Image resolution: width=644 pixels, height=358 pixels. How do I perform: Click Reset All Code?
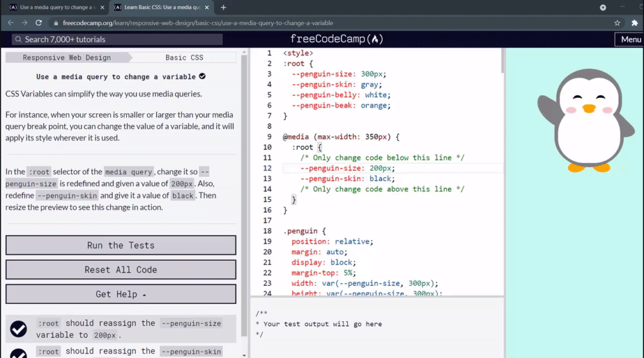tap(121, 270)
